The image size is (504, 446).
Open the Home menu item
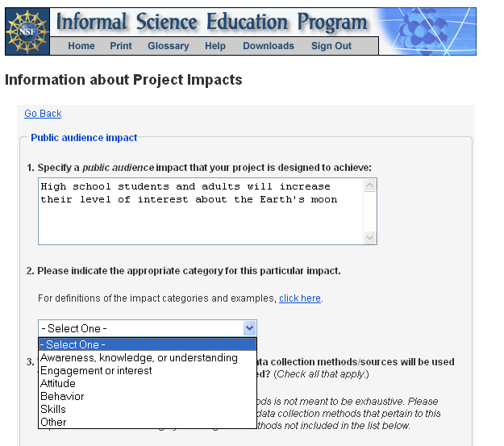point(81,46)
